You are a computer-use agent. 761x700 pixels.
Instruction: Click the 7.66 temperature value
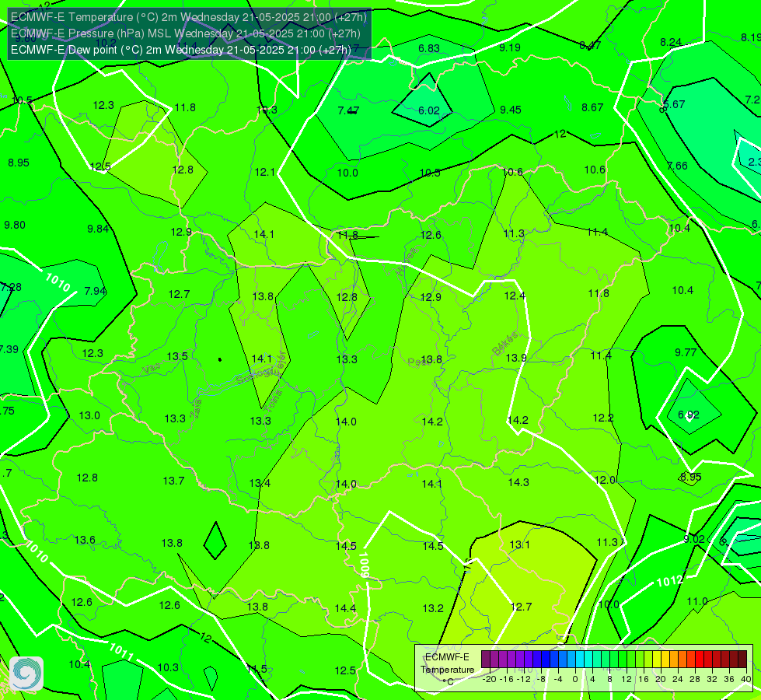[x=677, y=166]
